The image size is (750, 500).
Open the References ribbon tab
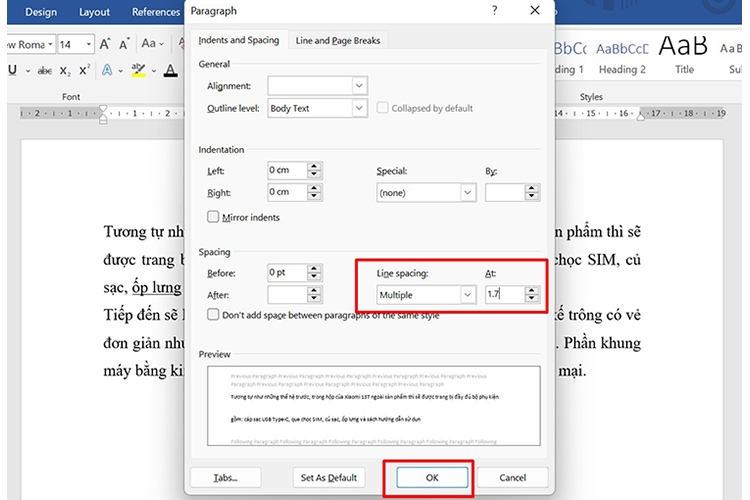155,12
